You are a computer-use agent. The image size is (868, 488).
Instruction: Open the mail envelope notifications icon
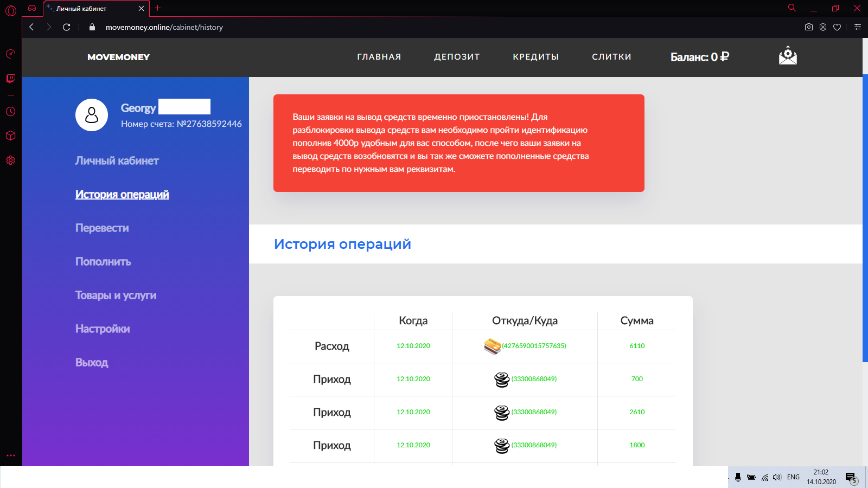click(788, 56)
